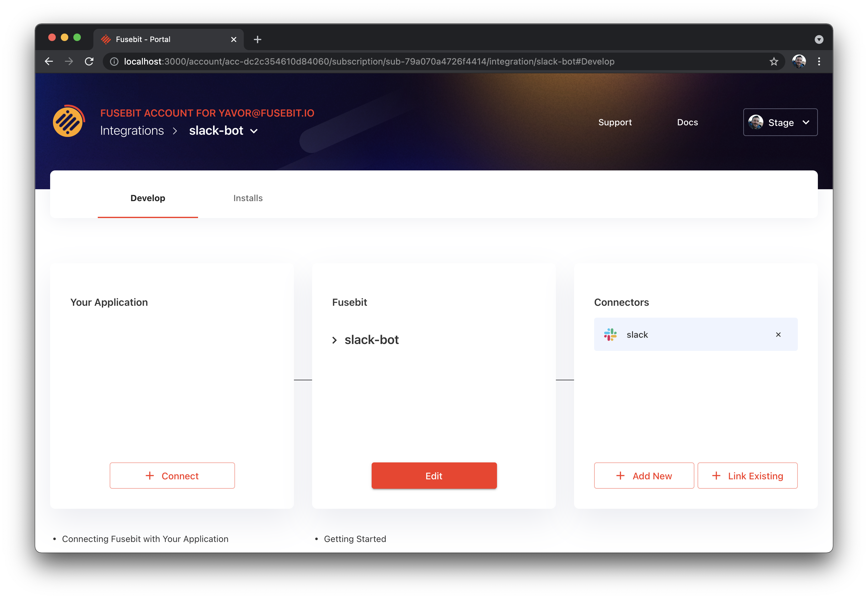This screenshot has width=868, height=599.
Task: Open the Support link in the header
Action: [x=614, y=122]
